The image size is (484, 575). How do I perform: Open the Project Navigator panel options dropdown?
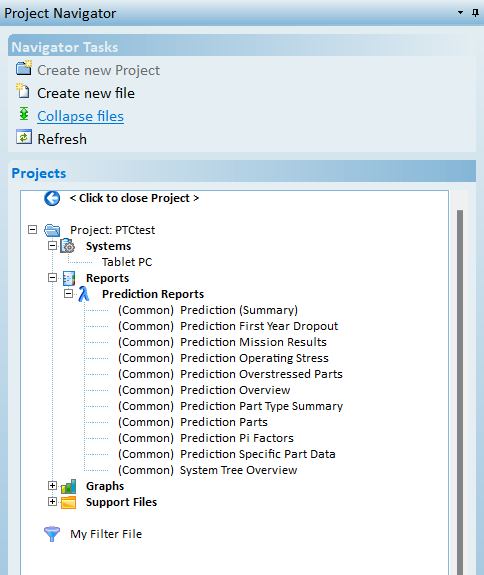[461, 13]
